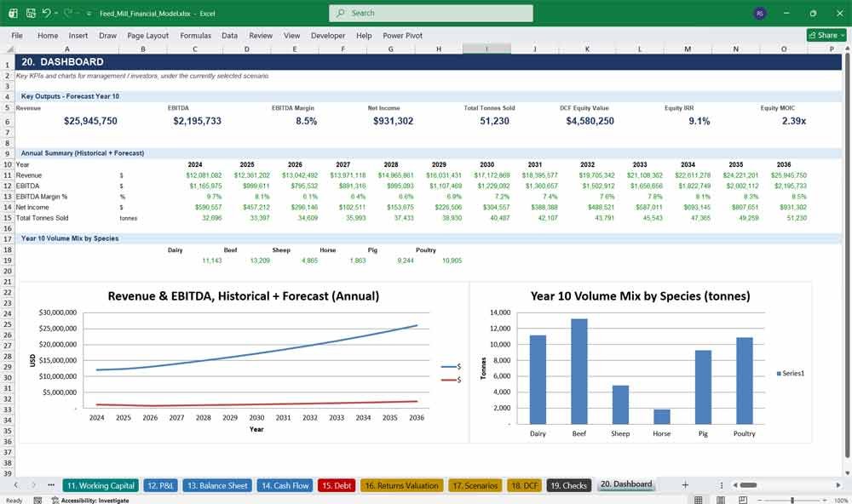Show hidden sheet tabs via ellipsis
852x504 pixels.
(x=51, y=485)
